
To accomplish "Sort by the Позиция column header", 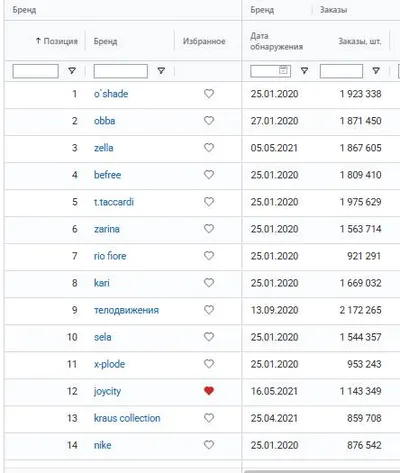I will (57, 41).
